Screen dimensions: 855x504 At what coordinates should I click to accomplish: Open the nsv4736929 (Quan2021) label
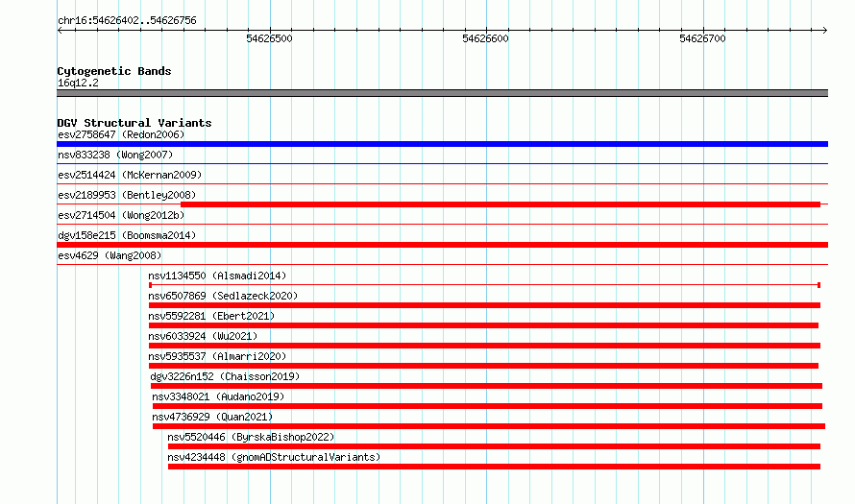click(x=212, y=417)
